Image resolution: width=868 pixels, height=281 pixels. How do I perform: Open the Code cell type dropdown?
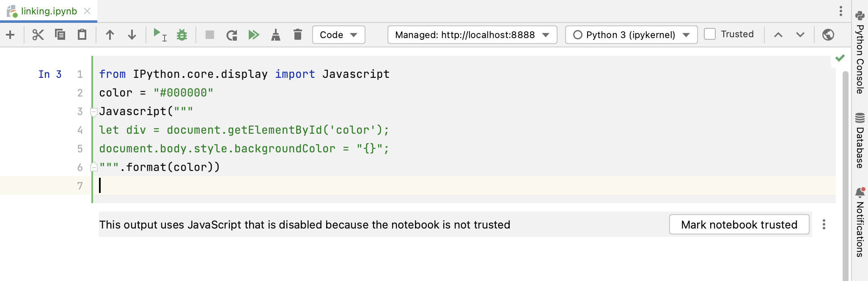[338, 35]
